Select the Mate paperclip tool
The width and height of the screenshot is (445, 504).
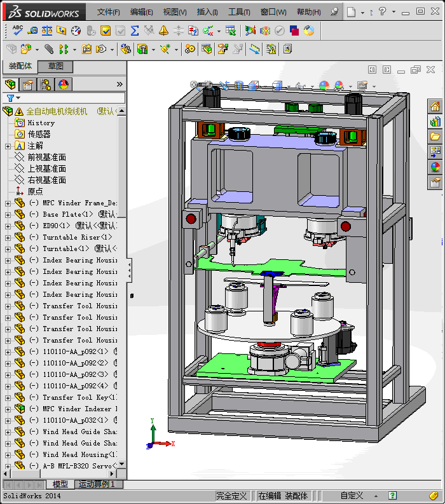[x=49, y=49]
